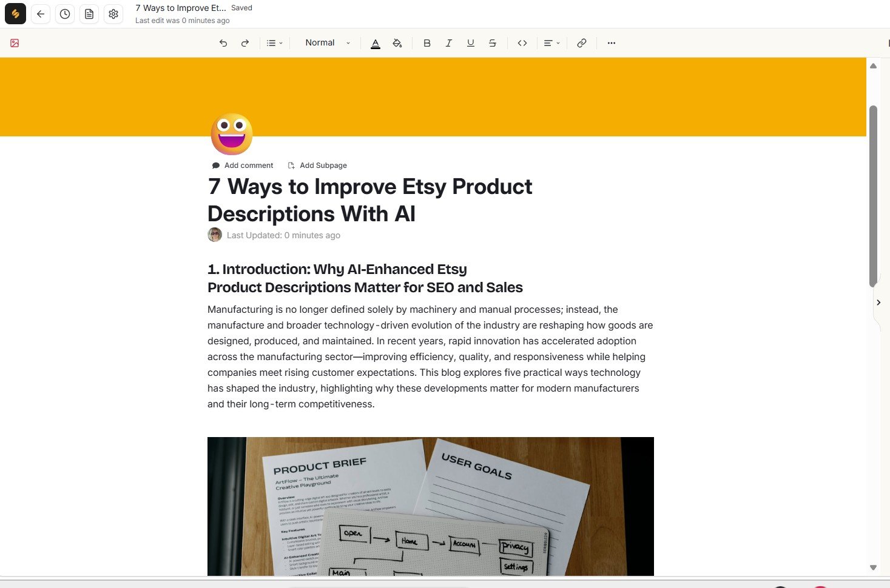Viewport: 890px width, 588px height.
Task: Insert a hyperlink with the link icon
Action: click(582, 43)
